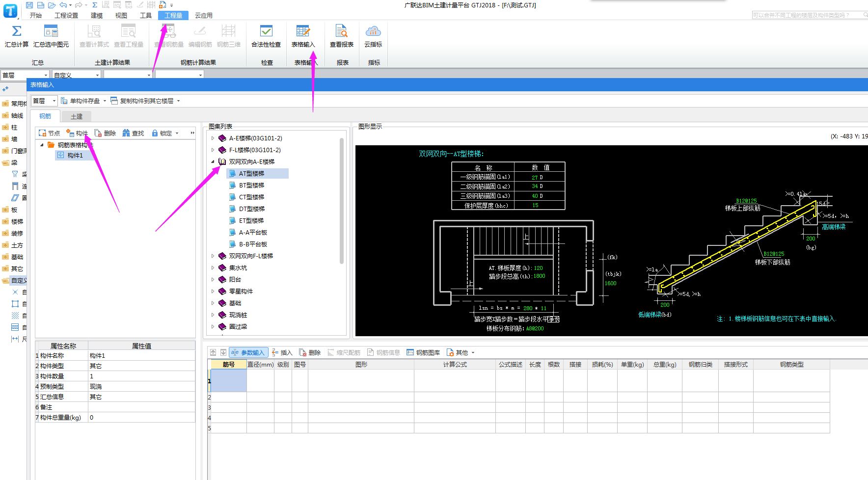Click the search box at top right
Viewport: 868px width, 480px height.
tap(810, 15)
